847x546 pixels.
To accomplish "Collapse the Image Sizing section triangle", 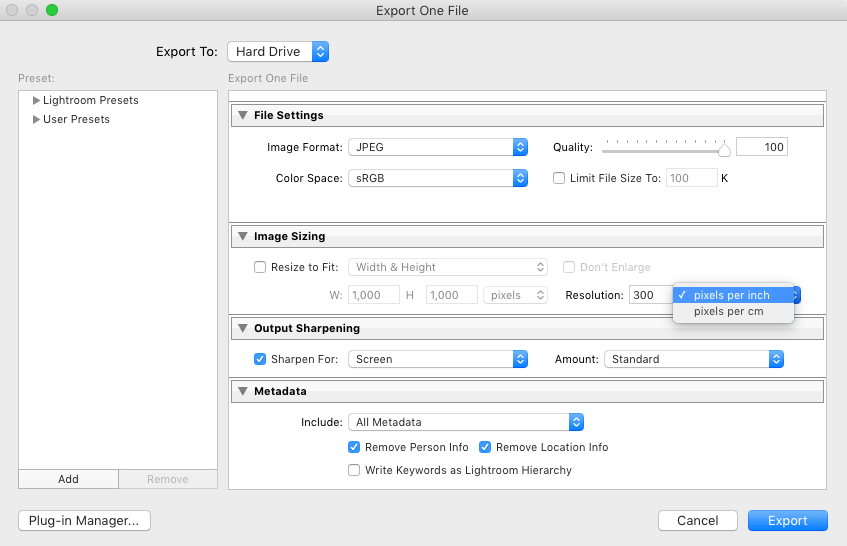I will (x=242, y=236).
